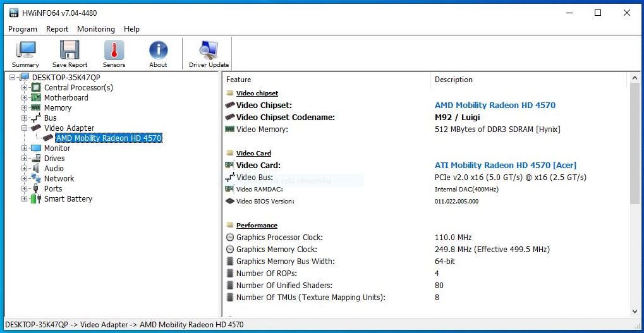Click the Save Report floppy disk icon
The width and height of the screenshot is (644, 333).
70,54
